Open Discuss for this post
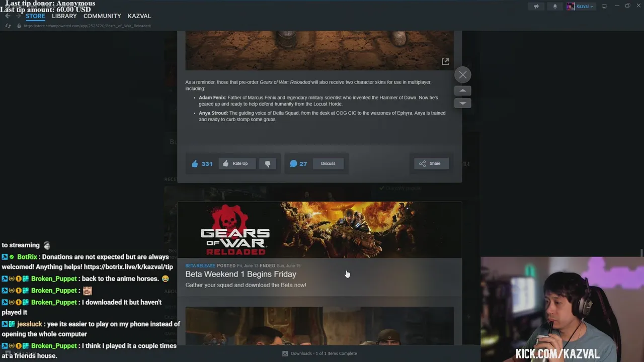This screenshot has width=644, height=362. 328,163
